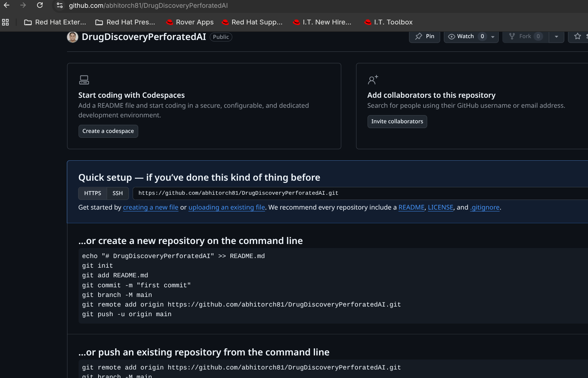This screenshot has height=378, width=588.
Task: Open Rover Apps bookmark
Action: [x=190, y=22]
